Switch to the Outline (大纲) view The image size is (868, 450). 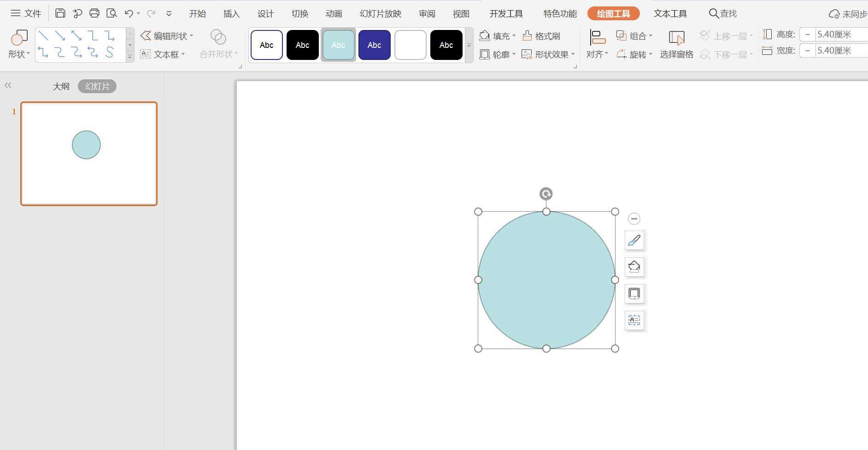click(61, 86)
